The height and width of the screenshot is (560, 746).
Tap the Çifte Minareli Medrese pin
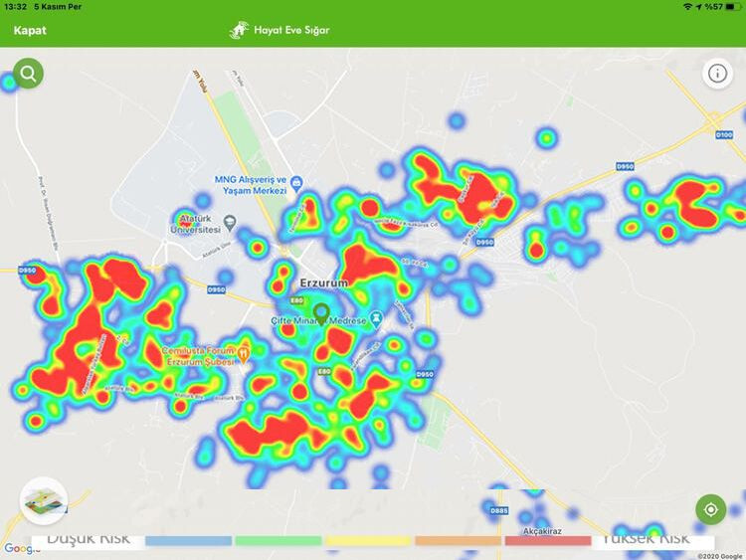pyautogui.click(x=375, y=319)
